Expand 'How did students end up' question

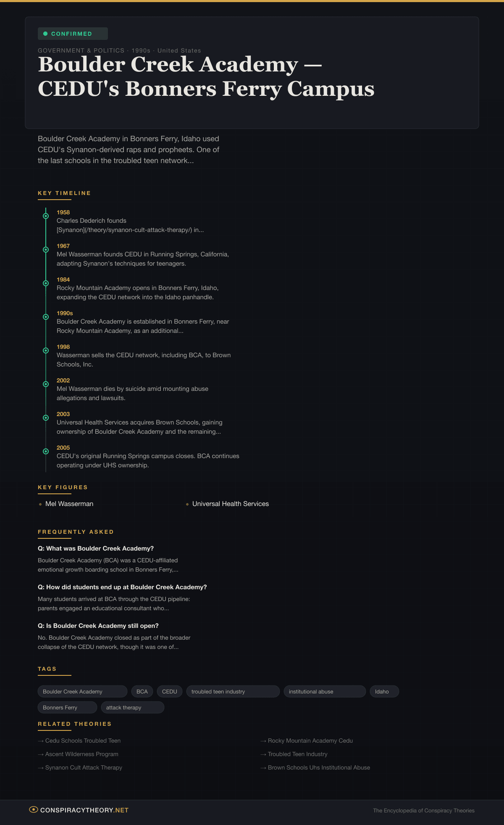click(122, 587)
